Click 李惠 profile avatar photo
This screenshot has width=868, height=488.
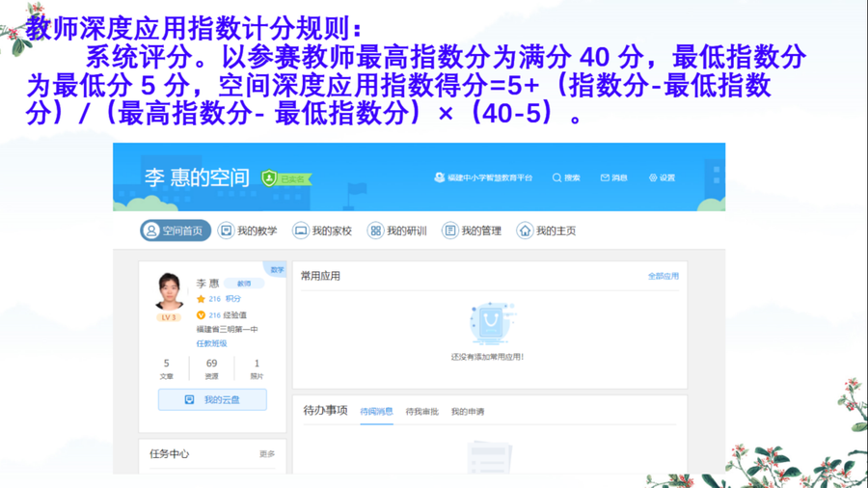pos(170,291)
